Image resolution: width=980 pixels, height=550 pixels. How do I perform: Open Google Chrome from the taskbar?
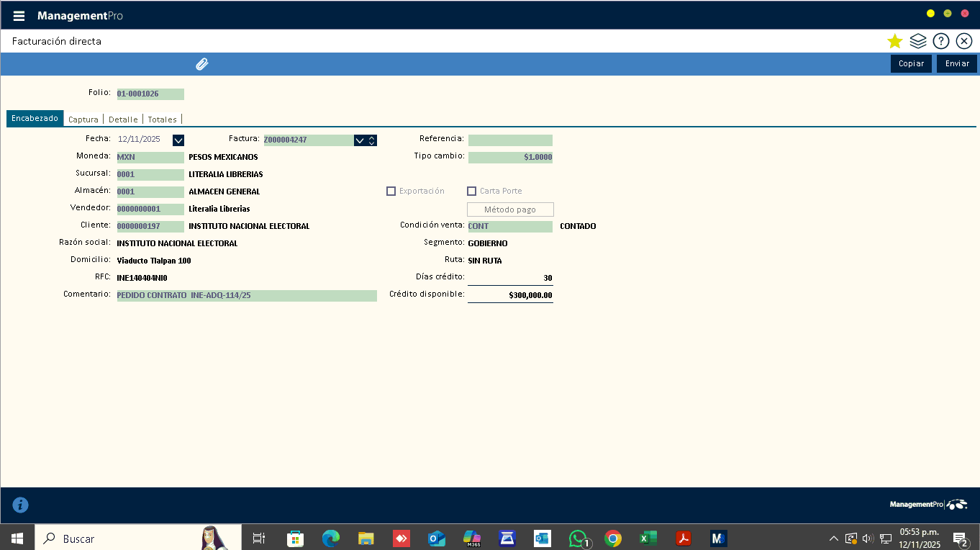pos(613,538)
